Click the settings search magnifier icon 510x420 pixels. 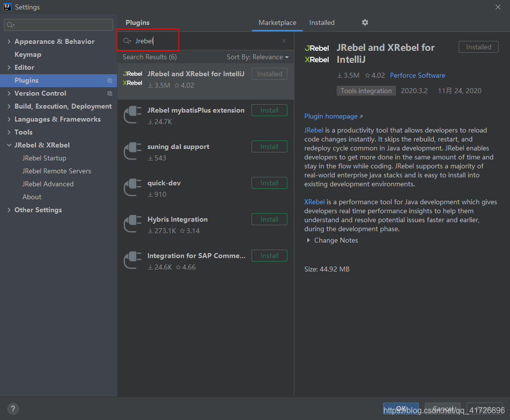click(x=10, y=25)
